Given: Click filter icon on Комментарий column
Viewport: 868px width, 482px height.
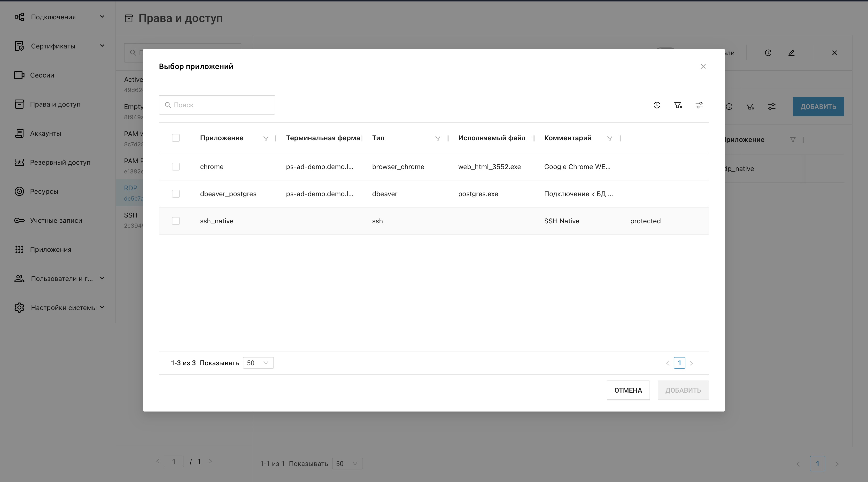Looking at the screenshot, I should [610, 138].
